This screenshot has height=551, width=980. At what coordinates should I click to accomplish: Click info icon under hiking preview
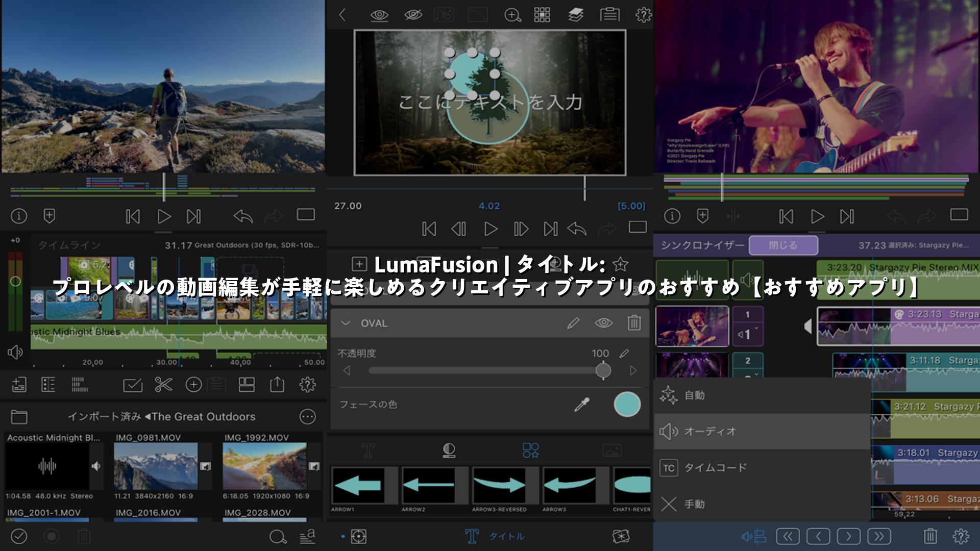(19, 216)
